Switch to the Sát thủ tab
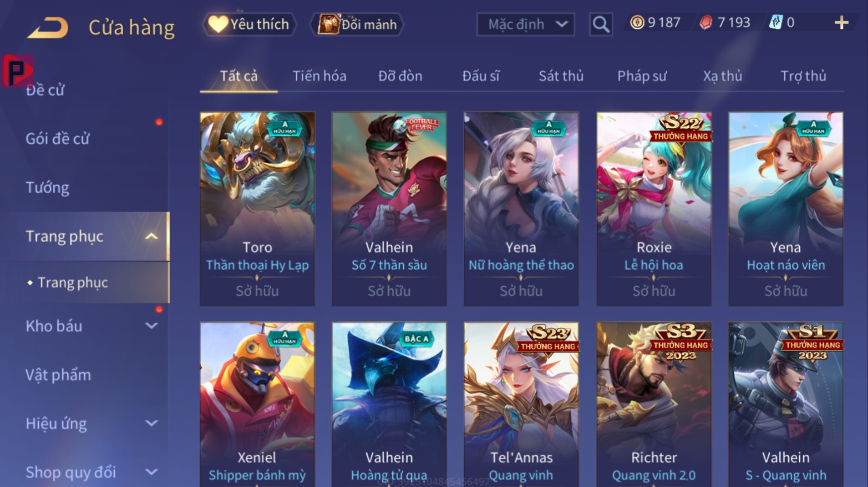This screenshot has width=868, height=487. 561,76
